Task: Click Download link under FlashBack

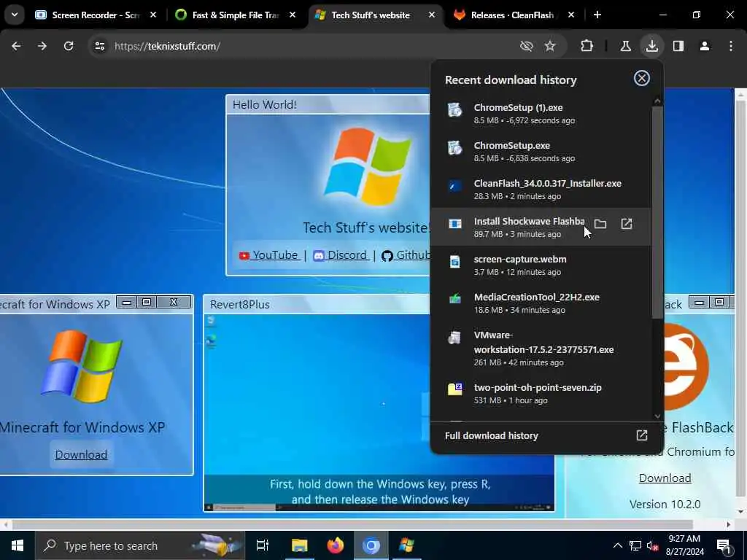Action: pyautogui.click(x=665, y=478)
